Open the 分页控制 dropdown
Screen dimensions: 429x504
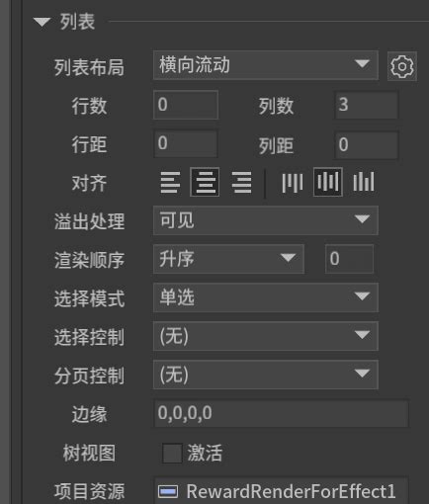pyautogui.click(x=266, y=375)
